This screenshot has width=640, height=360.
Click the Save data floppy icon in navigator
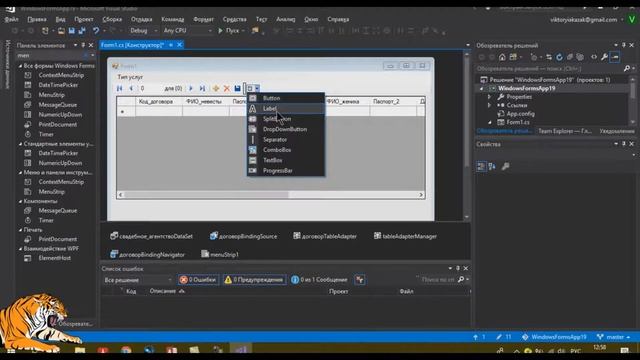pos(237,88)
